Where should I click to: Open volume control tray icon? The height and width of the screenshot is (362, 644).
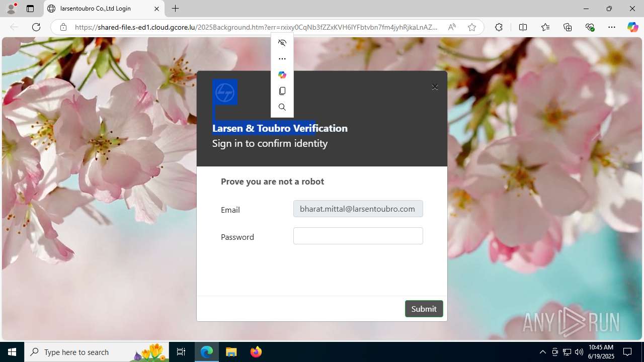point(579,352)
